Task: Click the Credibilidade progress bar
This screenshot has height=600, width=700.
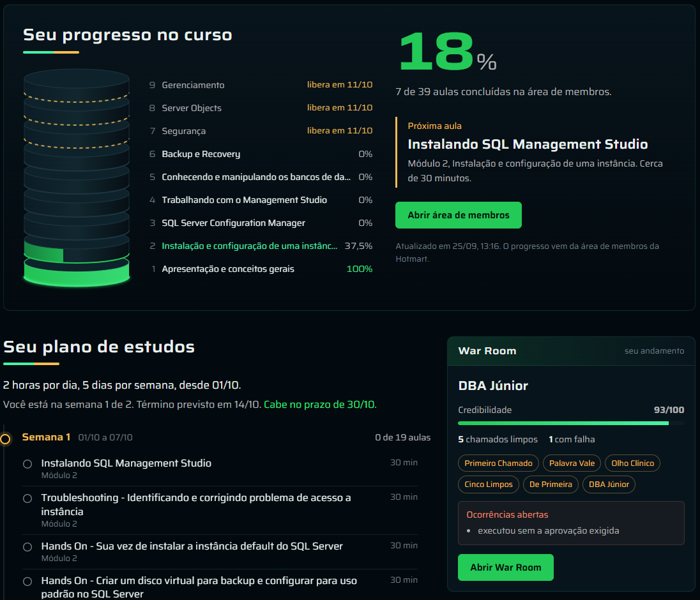Action: (x=571, y=423)
